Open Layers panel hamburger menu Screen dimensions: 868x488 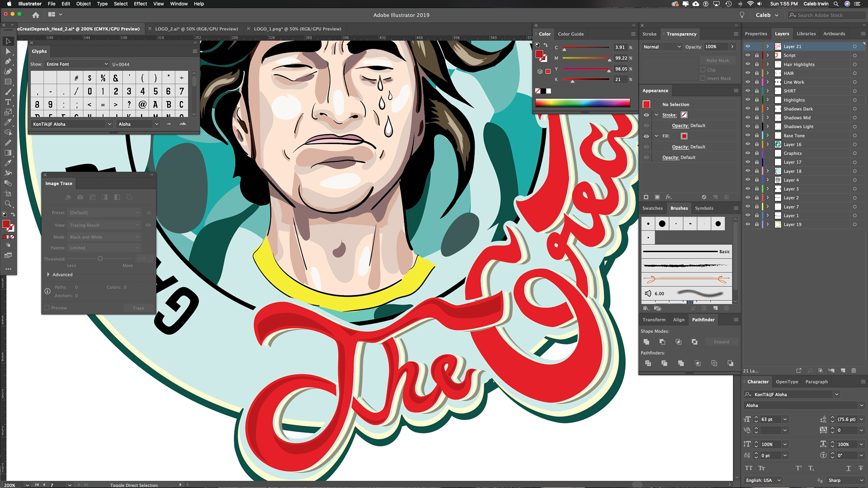click(x=863, y=34)
